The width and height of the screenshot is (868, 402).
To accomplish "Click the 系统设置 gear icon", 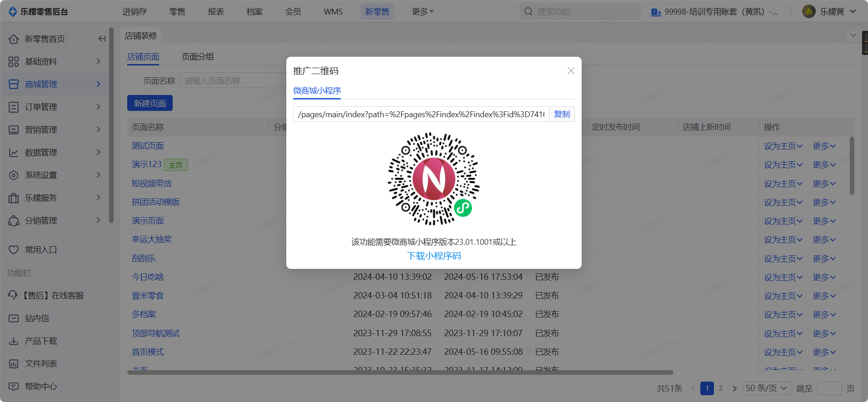I will point(14,175).
